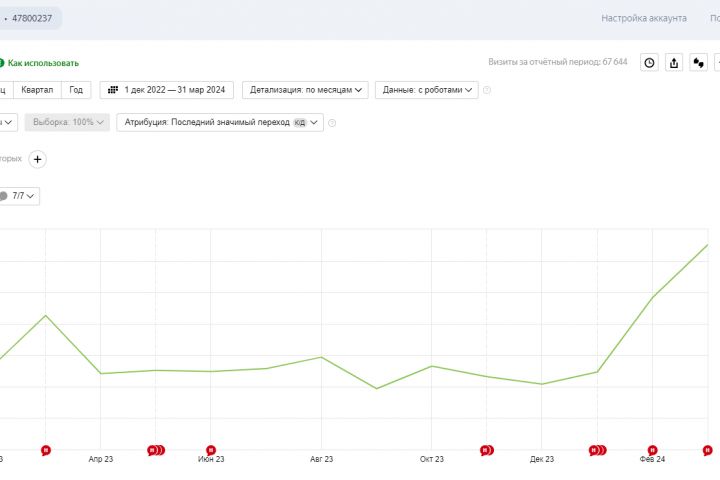Screen dimensions: 720x480
Task: Open the Данные: с роботами dropdown
Action: (x=426, y=90)
